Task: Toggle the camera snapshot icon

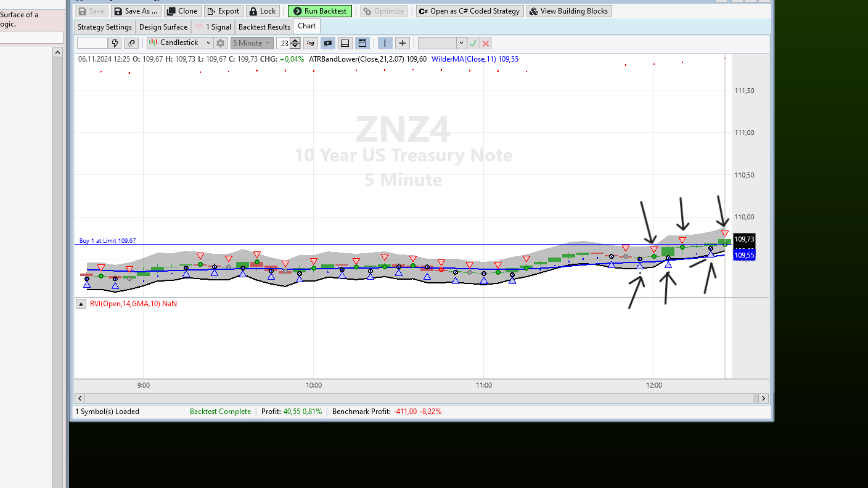Action: 328,43
